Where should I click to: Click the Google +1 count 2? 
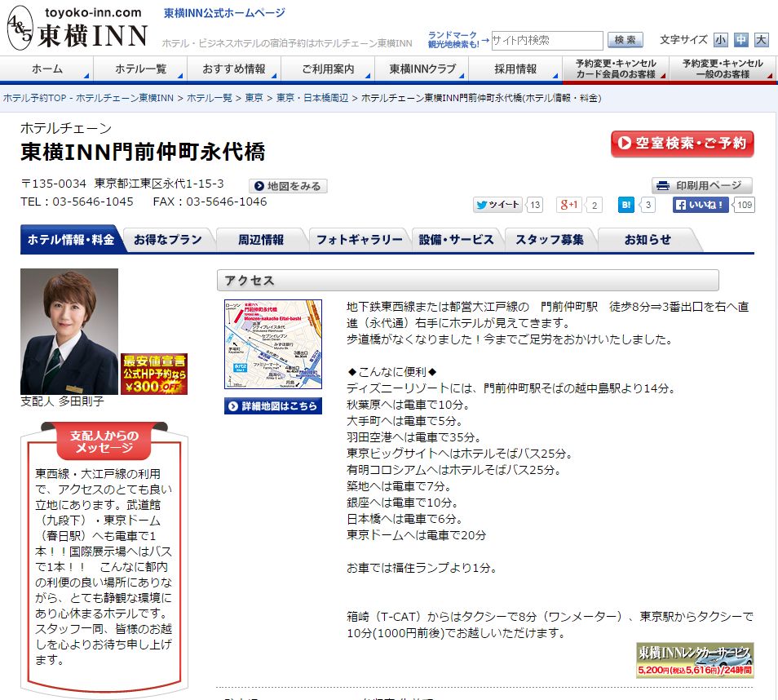[x=594, y=205]
